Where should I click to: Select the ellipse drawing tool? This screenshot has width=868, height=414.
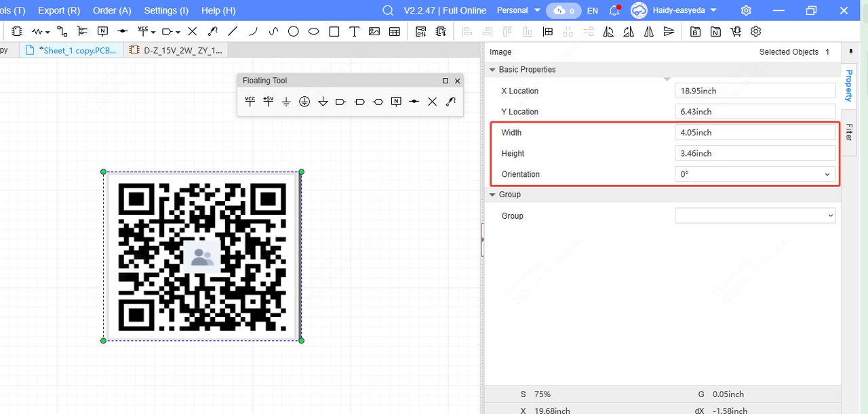(x=314, y=31)
